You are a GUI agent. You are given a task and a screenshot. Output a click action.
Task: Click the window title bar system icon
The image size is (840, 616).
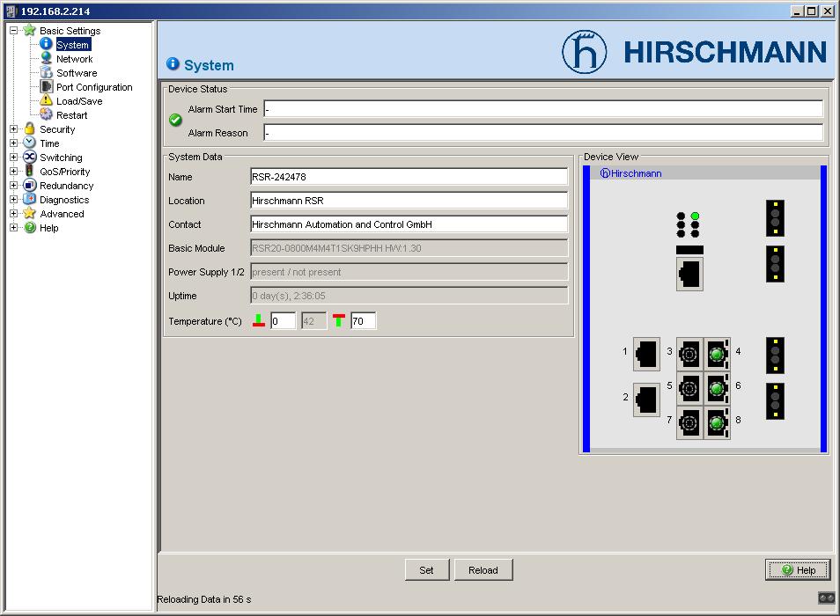coord(11,11)
